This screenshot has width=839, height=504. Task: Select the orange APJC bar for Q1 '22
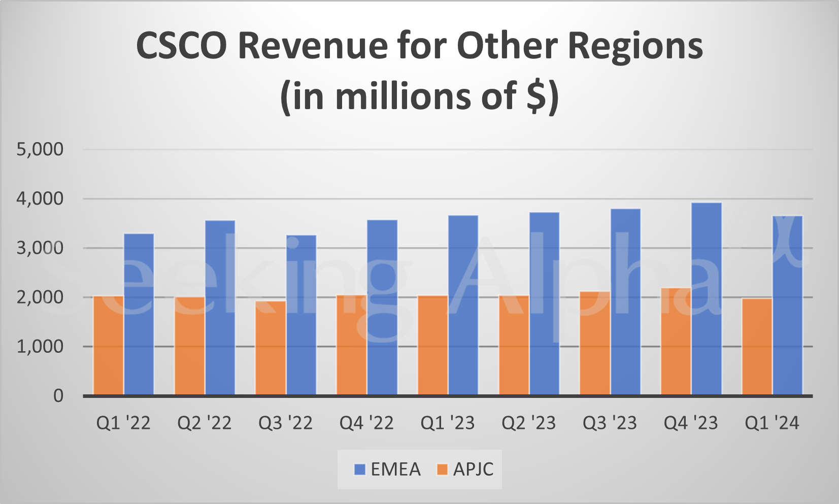pos(109,345)
